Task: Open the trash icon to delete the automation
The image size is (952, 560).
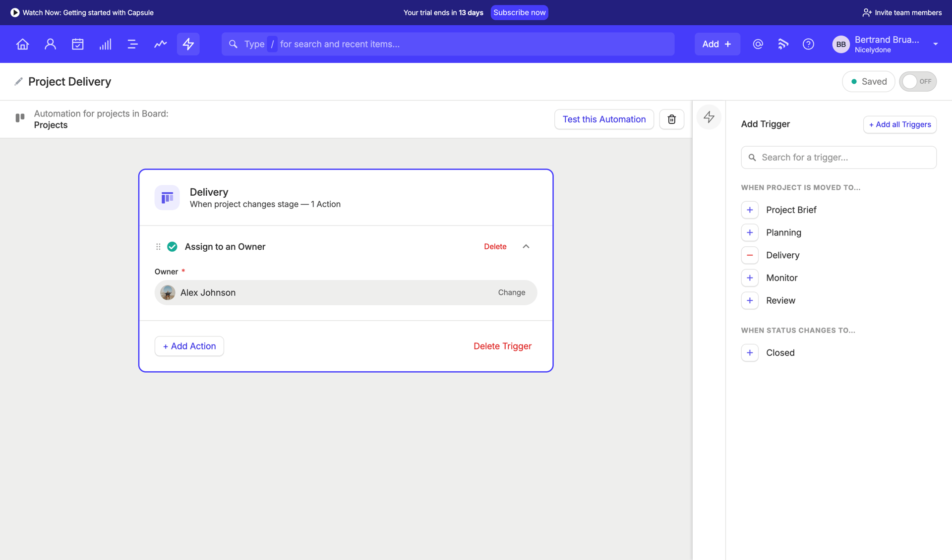Action: 671,119
